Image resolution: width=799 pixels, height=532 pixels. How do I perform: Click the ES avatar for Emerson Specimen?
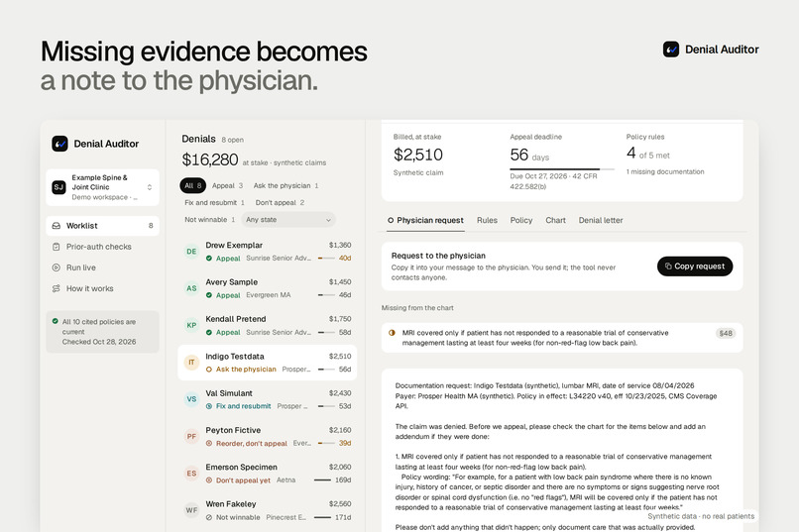[x=191, y=474]
